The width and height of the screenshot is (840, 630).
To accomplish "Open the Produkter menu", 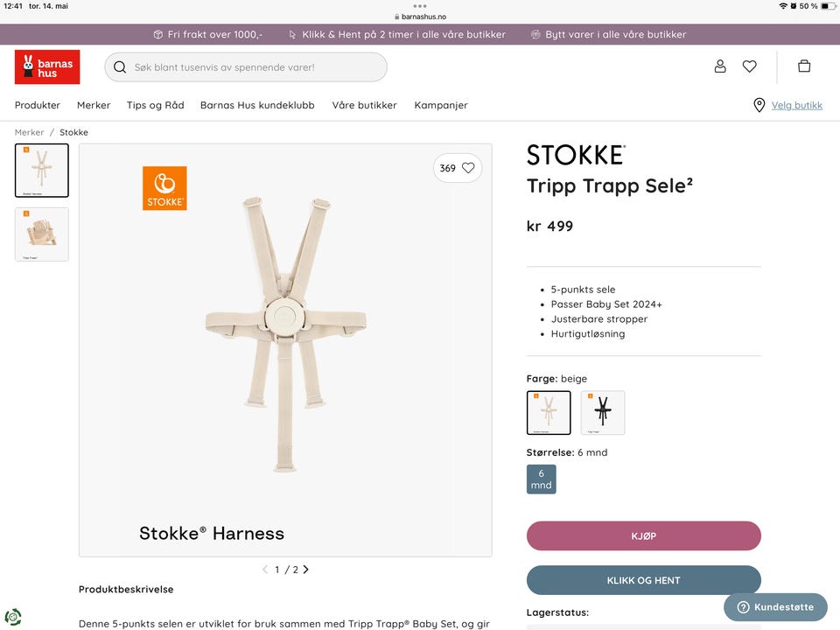I will click(x=38, y=105).
